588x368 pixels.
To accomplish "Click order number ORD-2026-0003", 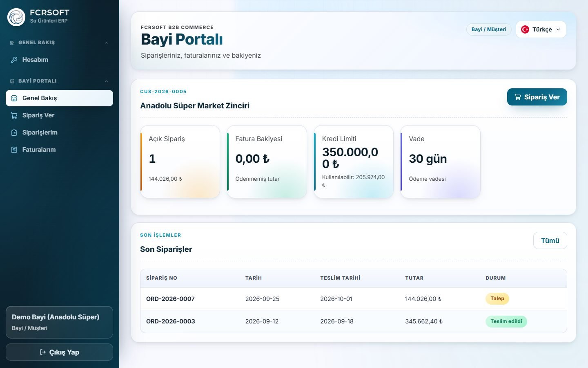I will click(170, 321).
